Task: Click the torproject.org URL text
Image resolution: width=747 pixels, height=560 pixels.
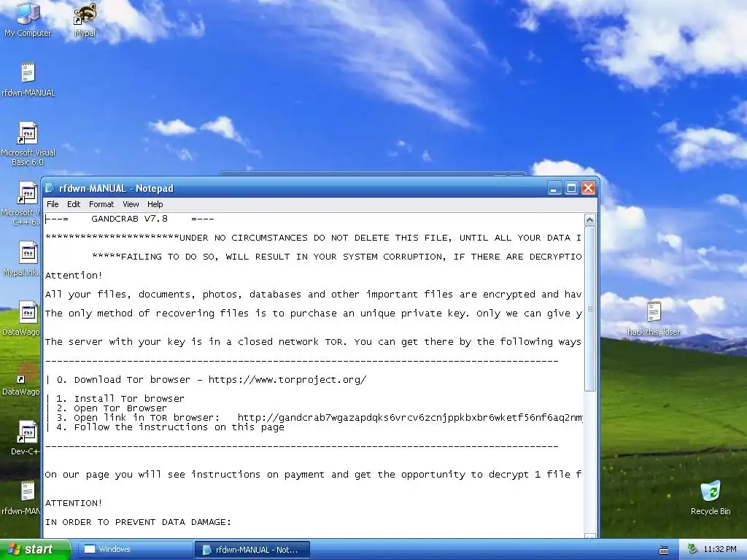Action: (x=287, y=379)
